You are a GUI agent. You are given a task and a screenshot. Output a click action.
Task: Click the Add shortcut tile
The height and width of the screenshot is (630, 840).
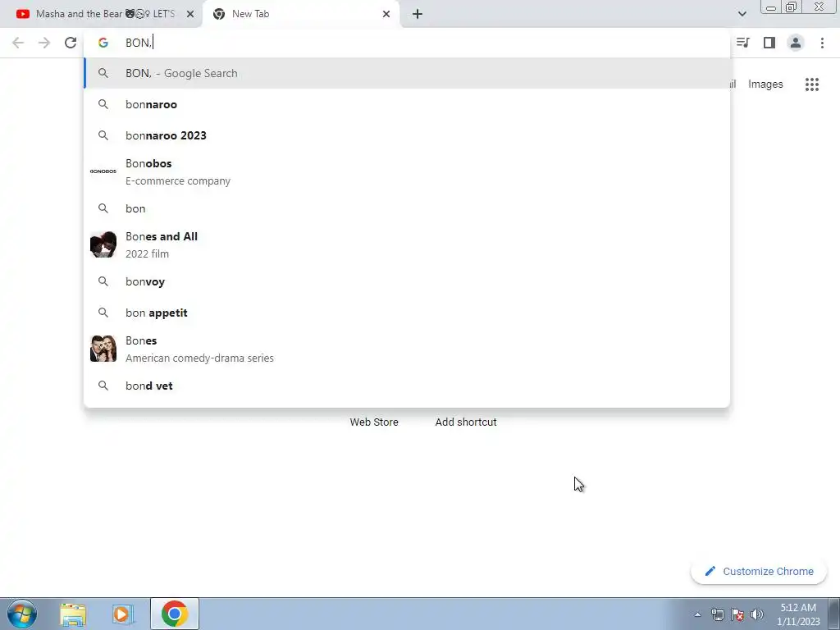(466, 422)
